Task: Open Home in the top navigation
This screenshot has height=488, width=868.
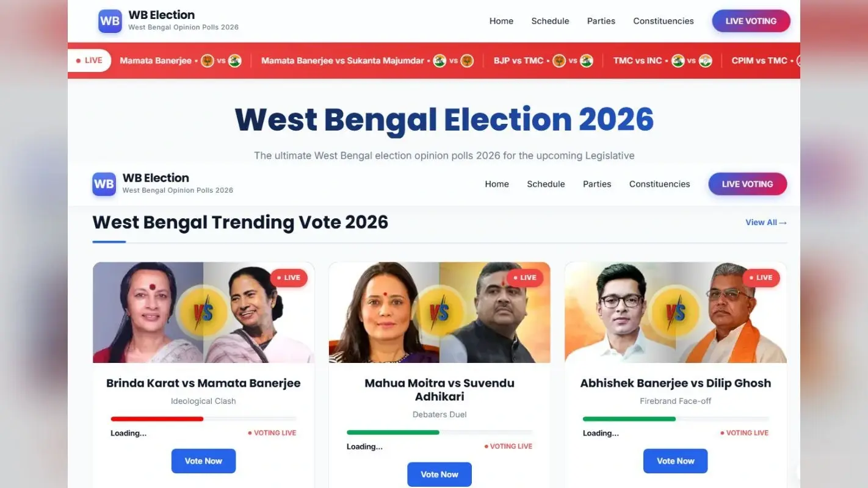Action: (501, 21)
